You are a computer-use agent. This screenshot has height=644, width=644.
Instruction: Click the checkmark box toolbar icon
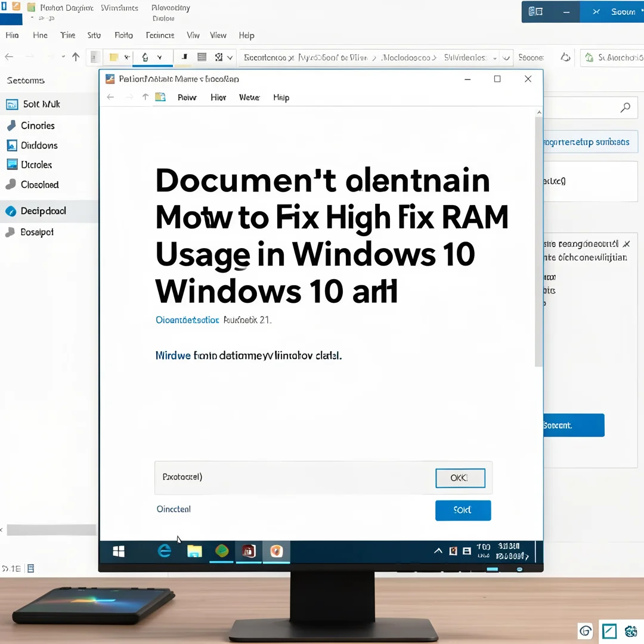tap(219, 57)
